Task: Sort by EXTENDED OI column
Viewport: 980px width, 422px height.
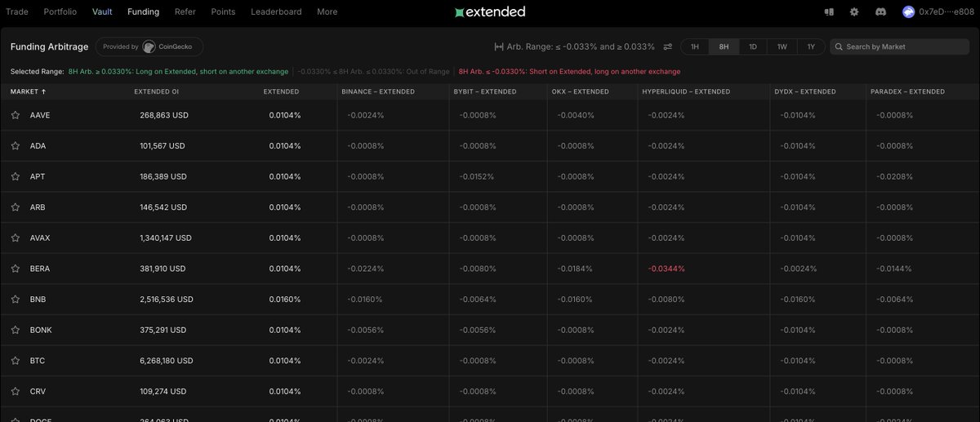Action: (x=156, y=91)
